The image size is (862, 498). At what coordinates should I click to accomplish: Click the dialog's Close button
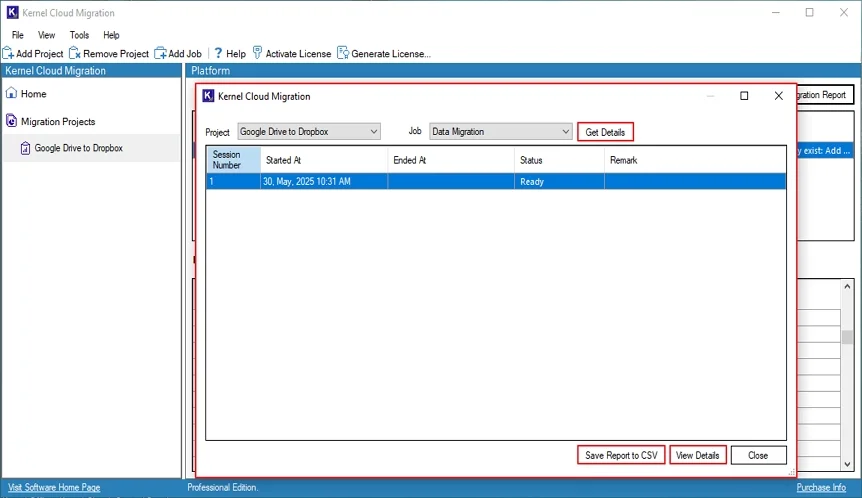758,455
